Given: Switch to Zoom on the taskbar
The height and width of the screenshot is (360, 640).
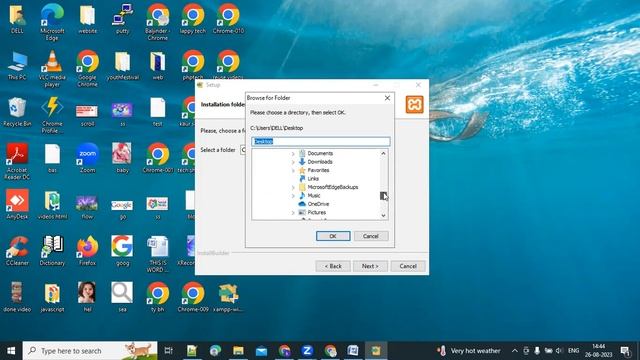Looking at the screenshot, I should pos(307,351).
